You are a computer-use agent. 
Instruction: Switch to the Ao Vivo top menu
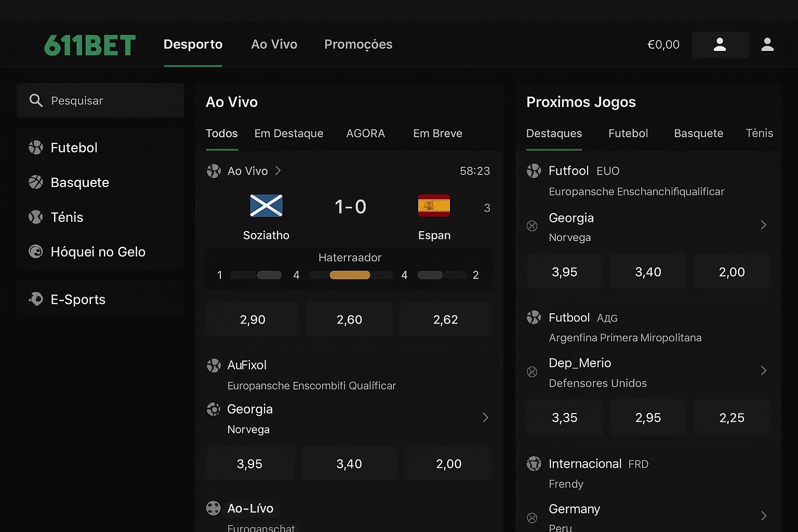click(x=274, y=45)
